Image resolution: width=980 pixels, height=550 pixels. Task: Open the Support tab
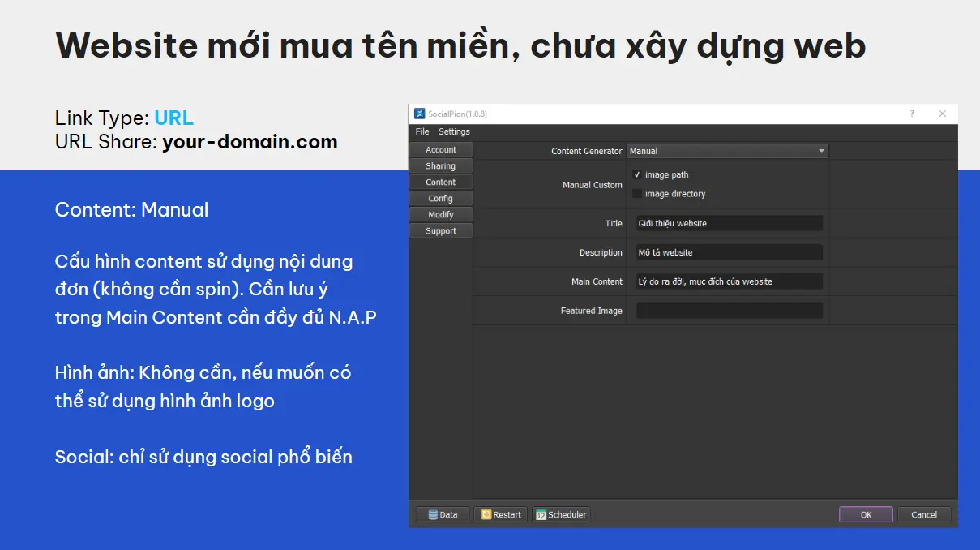441,230
